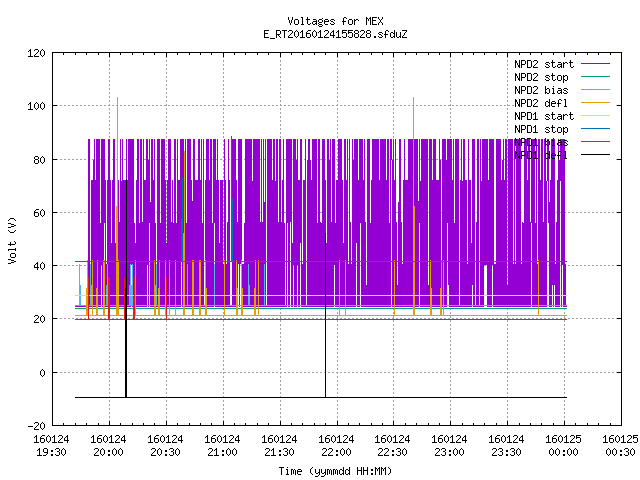Click the y-axis tick label 0

pyautogui.click(x=42, y=373)
